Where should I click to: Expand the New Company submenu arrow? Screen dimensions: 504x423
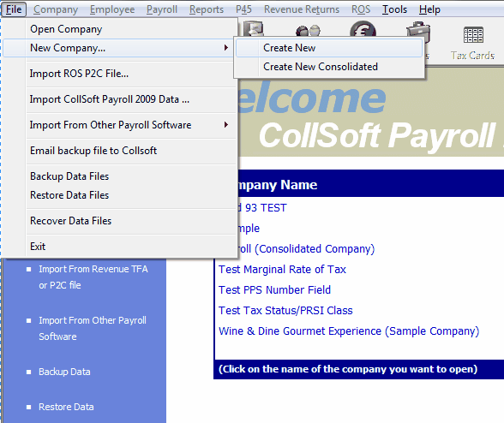tap(226, 48)
